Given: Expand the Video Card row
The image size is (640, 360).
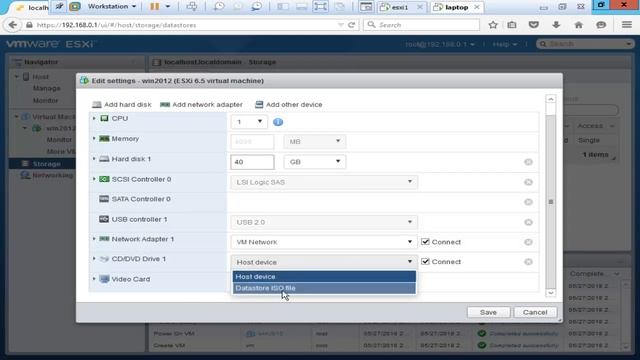Looking at the screenshot, I should click(94, 279).
